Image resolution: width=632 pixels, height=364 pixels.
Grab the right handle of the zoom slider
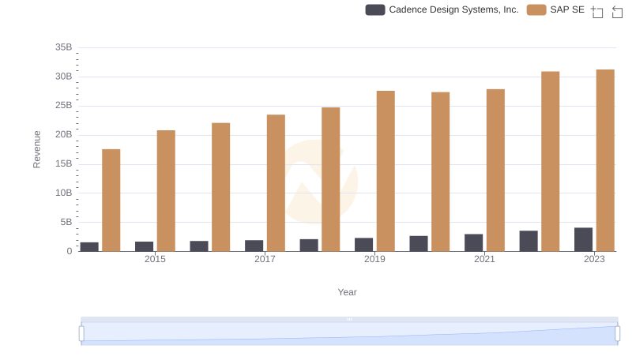click(x=618, y=334)
